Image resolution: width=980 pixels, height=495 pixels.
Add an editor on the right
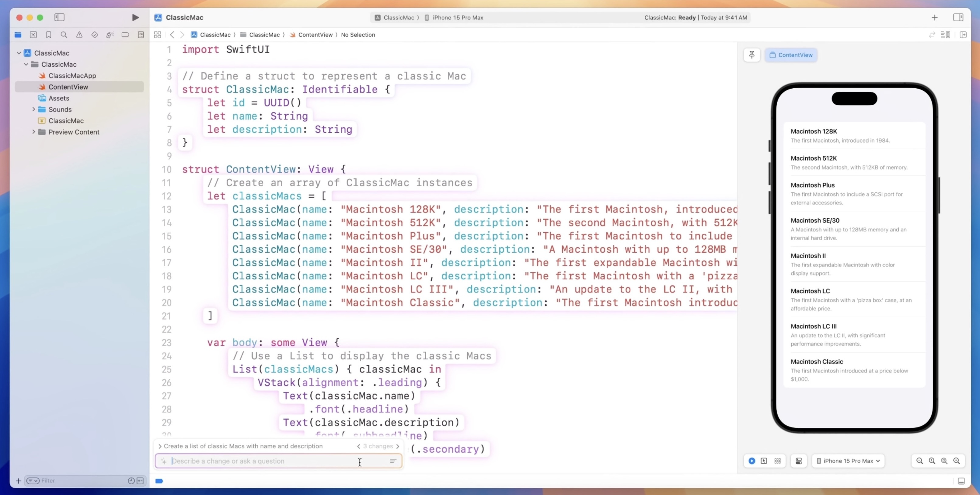tap(963, 35)
